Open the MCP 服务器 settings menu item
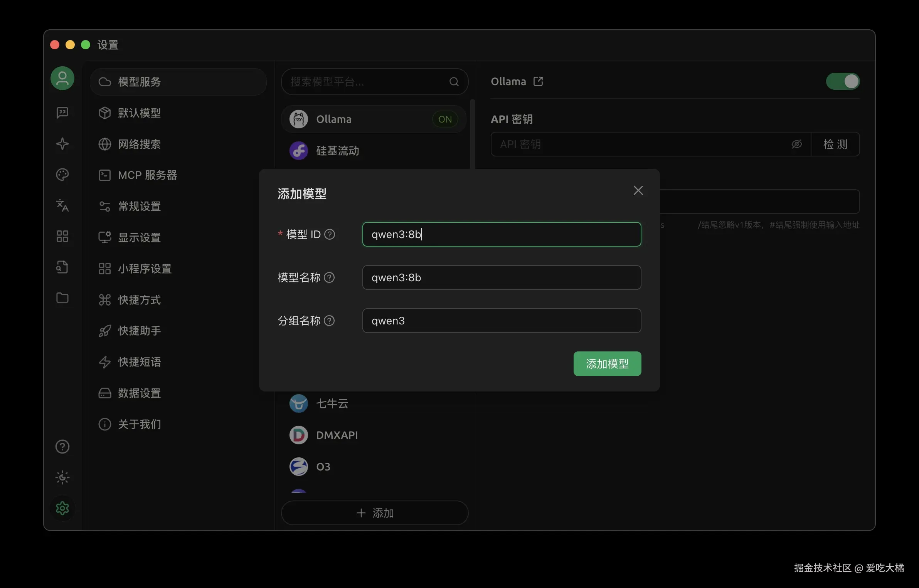Screen dimensions: 919x588 (x=147, y=175)
